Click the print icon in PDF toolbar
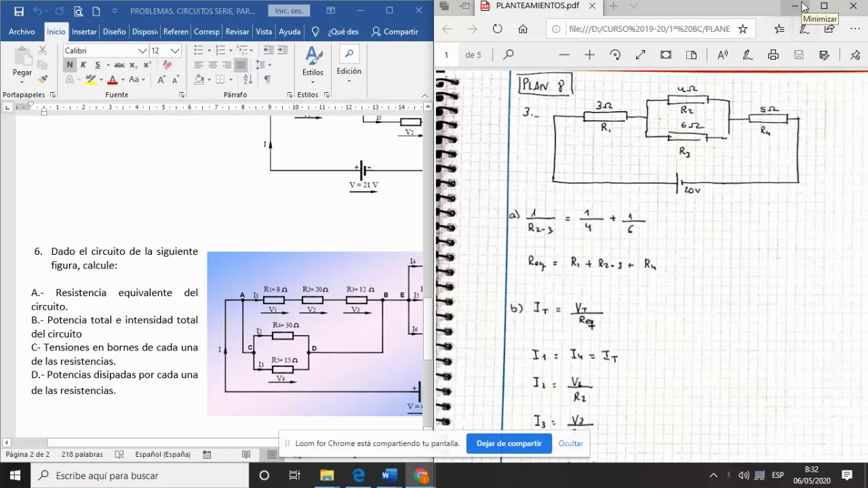The width and height of the screenshot is (868, 488). coord(773,55)
